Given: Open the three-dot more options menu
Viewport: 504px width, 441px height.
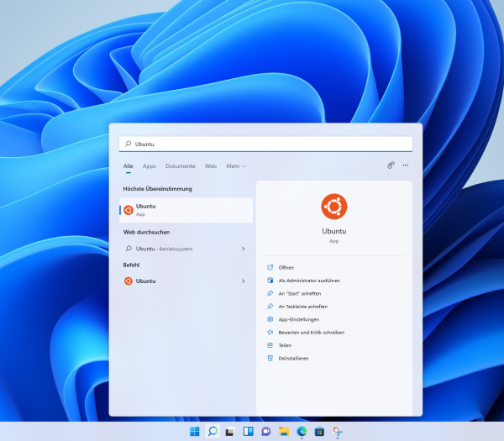Looking at the screenshot, I should (406, 165).
